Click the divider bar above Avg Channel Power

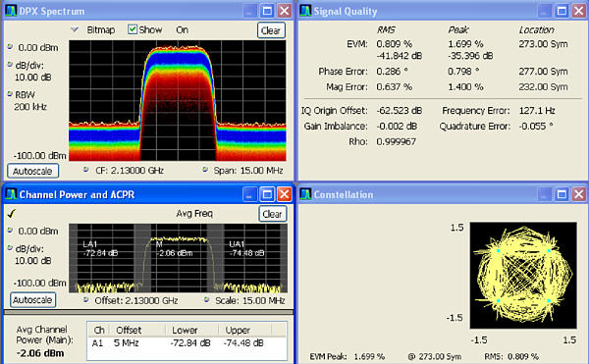pyautogui.click(x=148, y=312)
